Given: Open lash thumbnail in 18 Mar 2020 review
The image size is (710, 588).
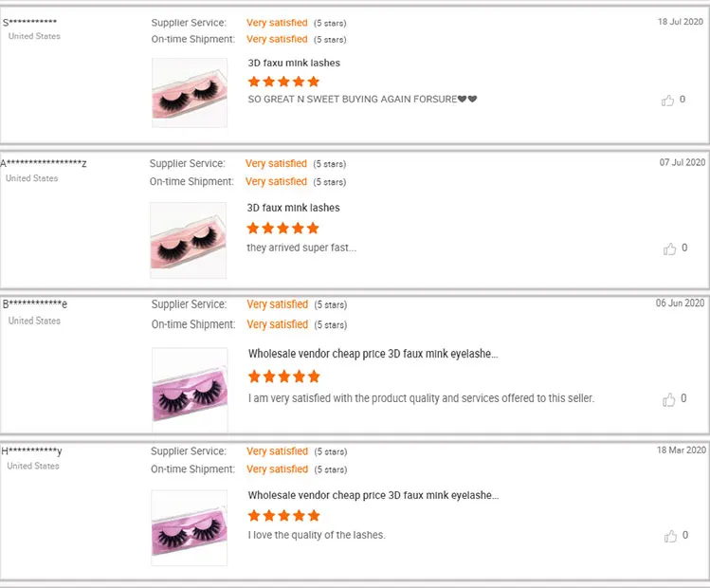Looking at the screenshot, I should (190, 527).
